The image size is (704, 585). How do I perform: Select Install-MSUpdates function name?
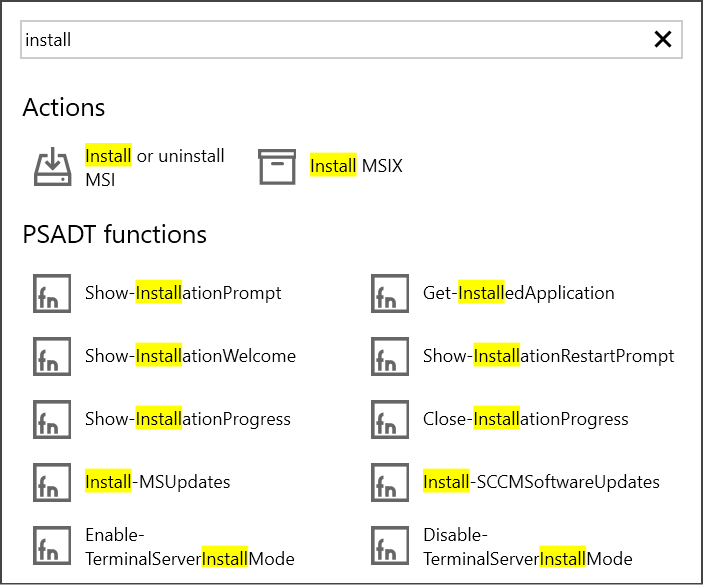pyautogui.click(x=158, y=482)
